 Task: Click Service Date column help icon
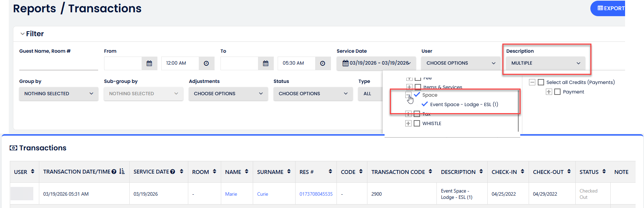[x=172, y=172]
